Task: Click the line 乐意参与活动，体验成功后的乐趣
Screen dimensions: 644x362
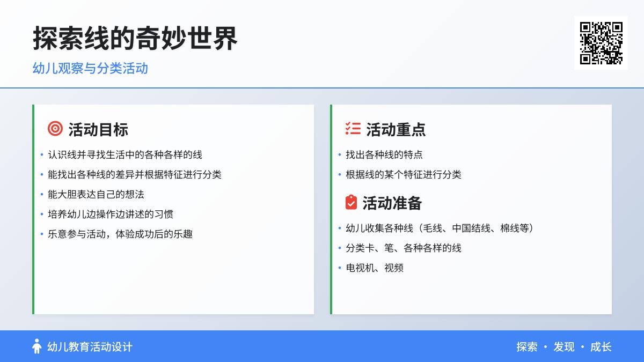Action: pyautogui.click(x=120, y=234)
